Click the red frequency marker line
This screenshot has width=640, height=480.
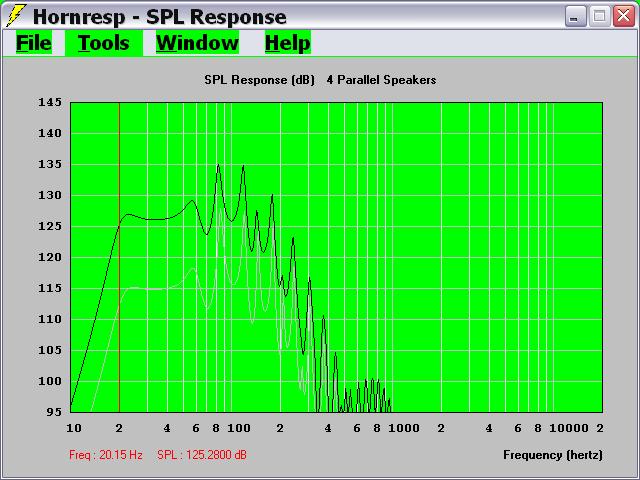click(119, 257)
